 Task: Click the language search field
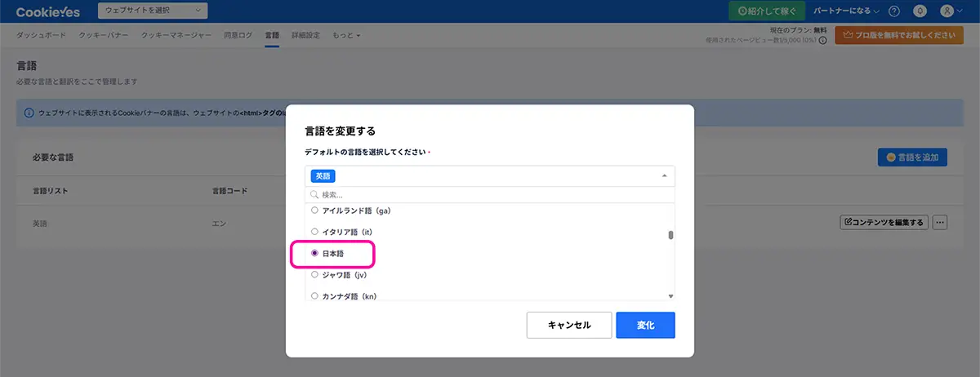(490, 195)
